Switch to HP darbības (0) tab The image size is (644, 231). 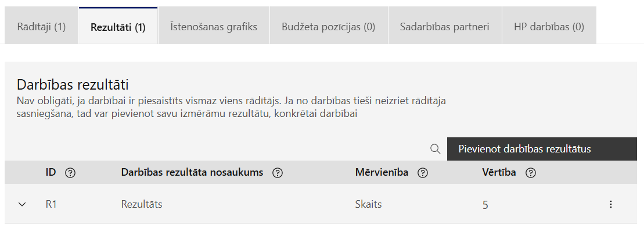[549, 26]
